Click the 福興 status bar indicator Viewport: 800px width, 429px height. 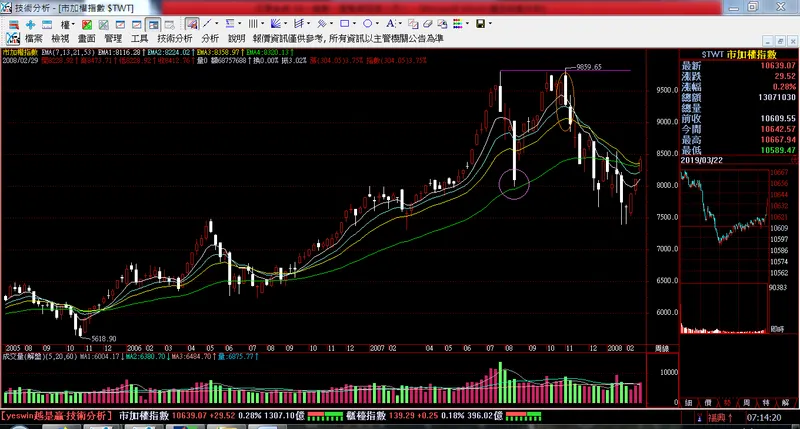click(x=720, y=418)
